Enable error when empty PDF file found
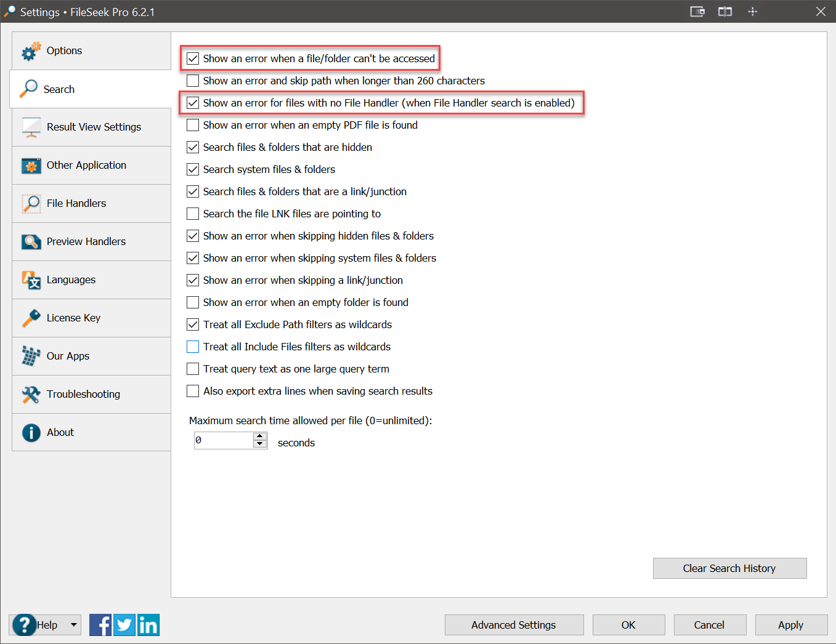This screenshot has width=836, height=644. point(193,125)
